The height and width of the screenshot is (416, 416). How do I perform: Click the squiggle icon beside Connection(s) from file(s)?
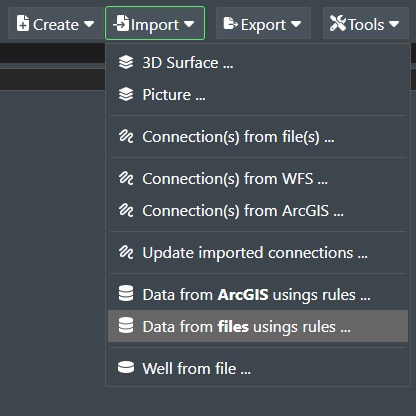126,136
